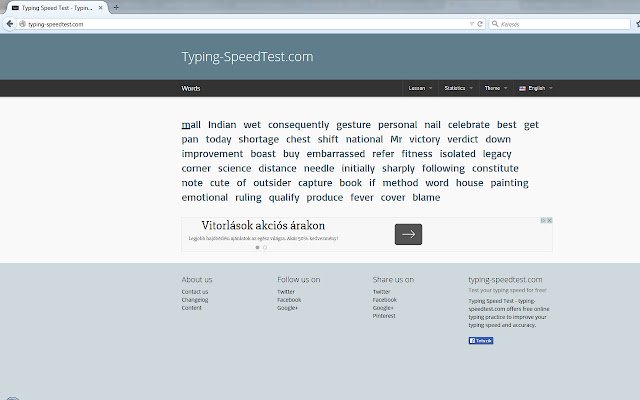Click the word 'embarrassed' in typing text

coord(336,154)
